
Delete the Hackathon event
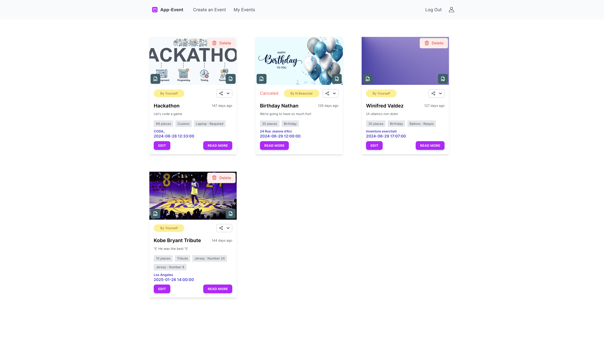[x=221, y=43]
